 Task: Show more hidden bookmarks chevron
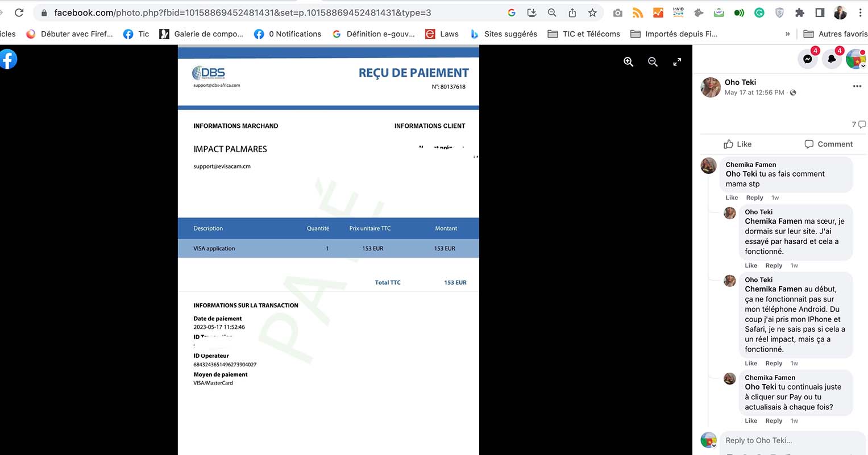[x=787, y=34]
